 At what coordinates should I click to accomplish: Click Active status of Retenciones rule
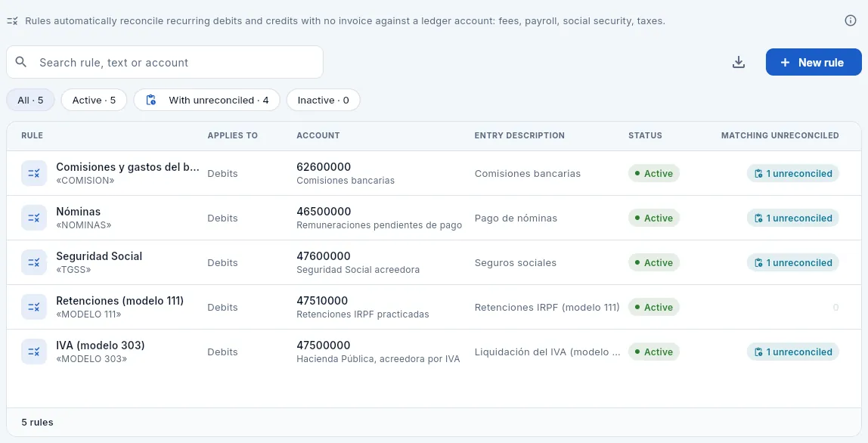[654, 308]
